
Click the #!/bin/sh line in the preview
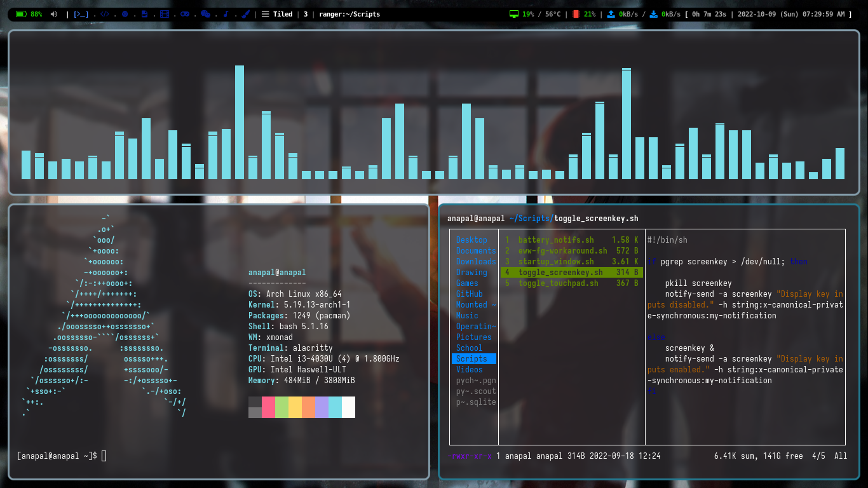[x=667, y=240]
